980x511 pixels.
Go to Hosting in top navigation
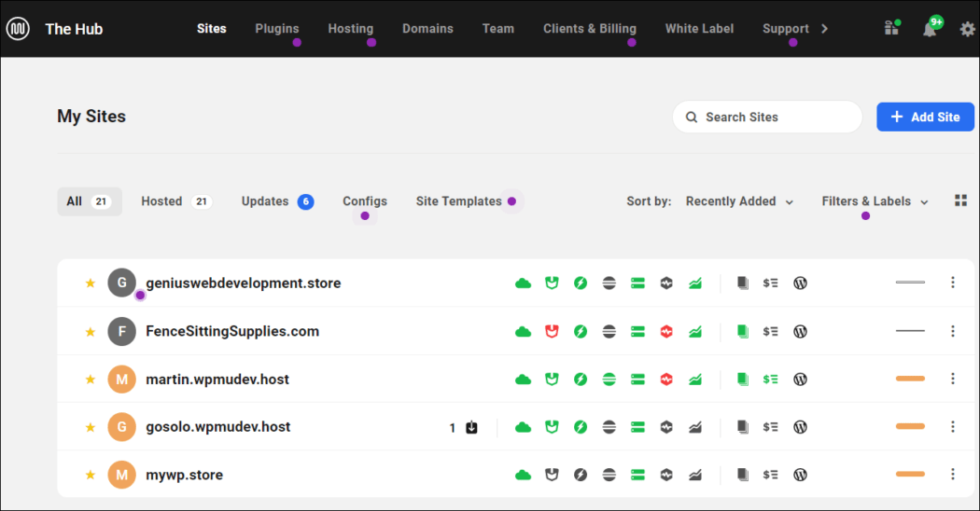pyautogui.click(x=351, y=29)
